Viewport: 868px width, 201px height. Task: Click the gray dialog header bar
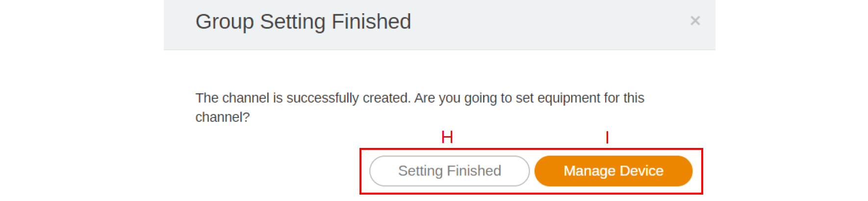point(539,25)
